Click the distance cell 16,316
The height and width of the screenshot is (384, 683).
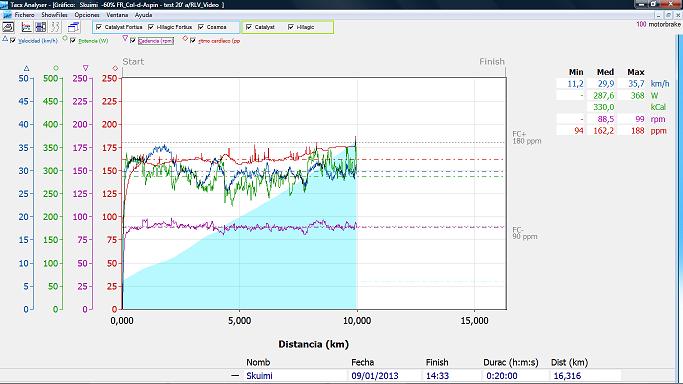pos(567,376)
